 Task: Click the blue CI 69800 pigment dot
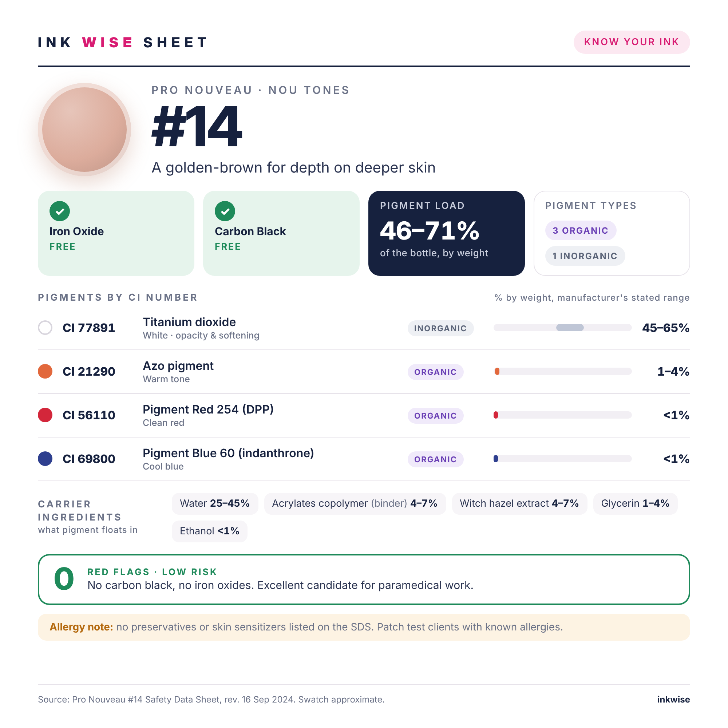(45, 459)
